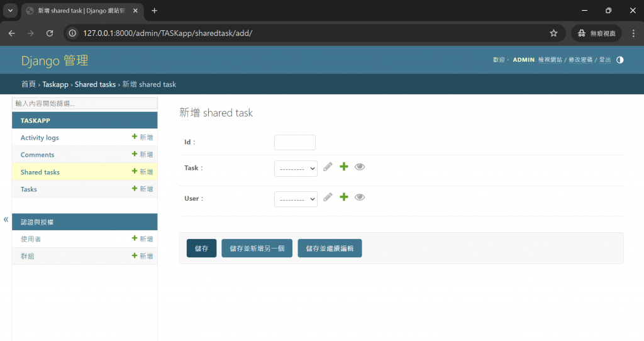View the selected User via the eye icon
This screenshot has height=341, width=644.
click(x=360, y=197)
